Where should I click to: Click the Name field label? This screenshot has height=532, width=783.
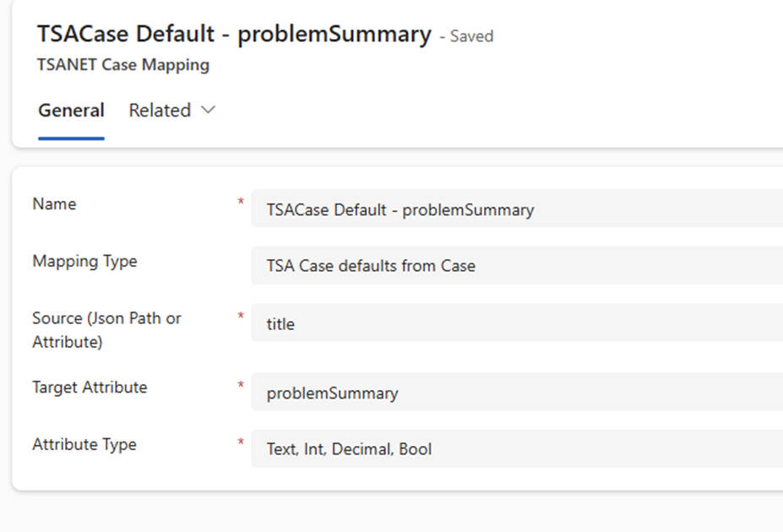pos(54,204)
